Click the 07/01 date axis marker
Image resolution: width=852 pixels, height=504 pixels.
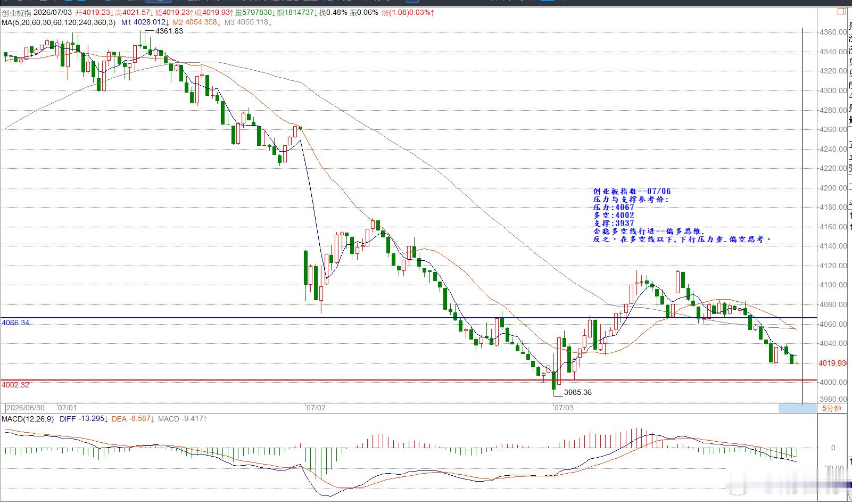[x=67, y=408]
